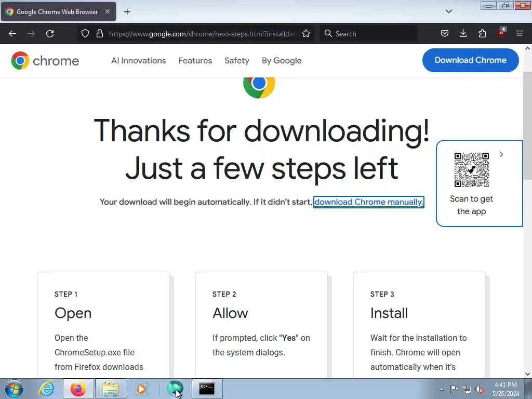Open the Firefox downloads panel
Image resolution: width=532 pixels, height=399 pixels.
463,34
